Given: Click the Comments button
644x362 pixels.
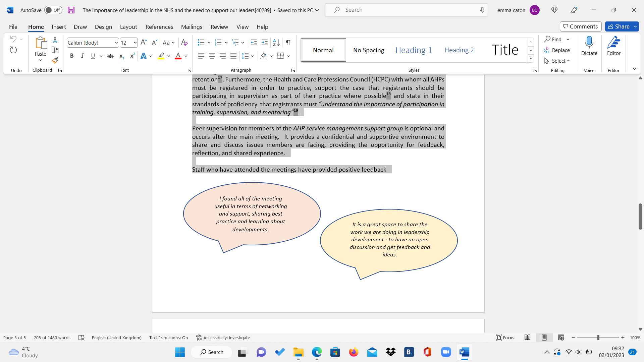Looking at the screenshot, I should pos(580,26).
